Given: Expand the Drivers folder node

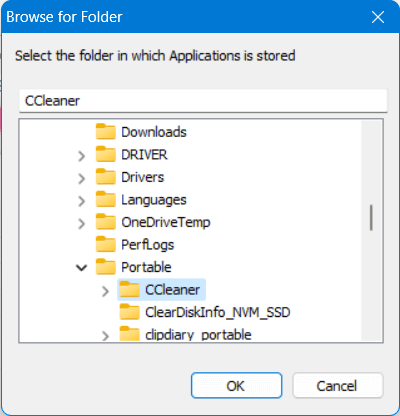Looking at the screenshot, I should pyautogui.click(x=82, y=178).
